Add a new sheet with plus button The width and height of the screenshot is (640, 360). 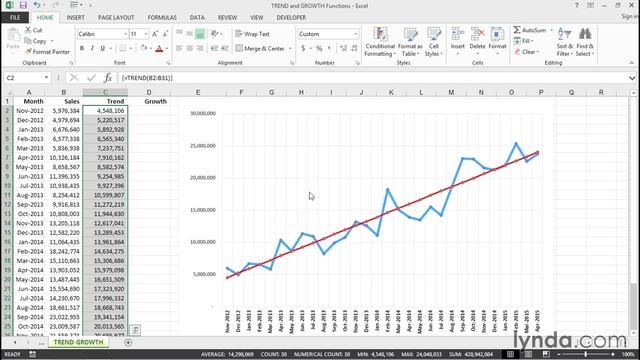(128, 342)
